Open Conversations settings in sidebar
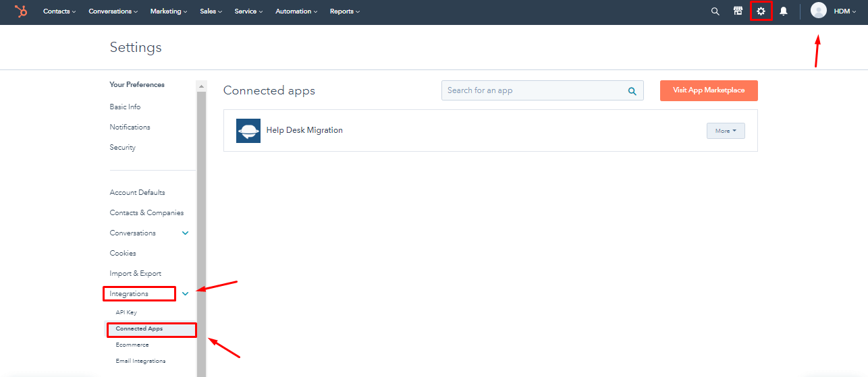Image resolution: width=868 pixels, height=377 pixels. 133,233
